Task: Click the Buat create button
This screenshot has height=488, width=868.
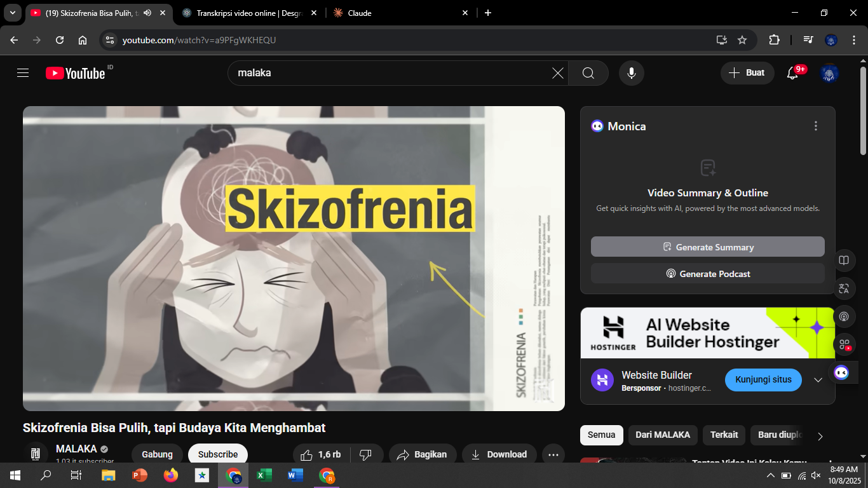Action: (x=747, y=73)
